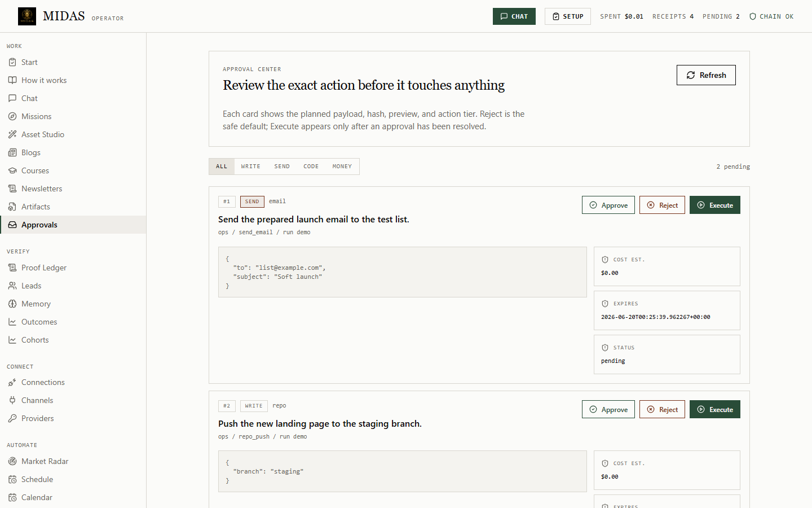
Task: Click 'ops / repo_push / run demo' text
Action: [x=263, y=437]
